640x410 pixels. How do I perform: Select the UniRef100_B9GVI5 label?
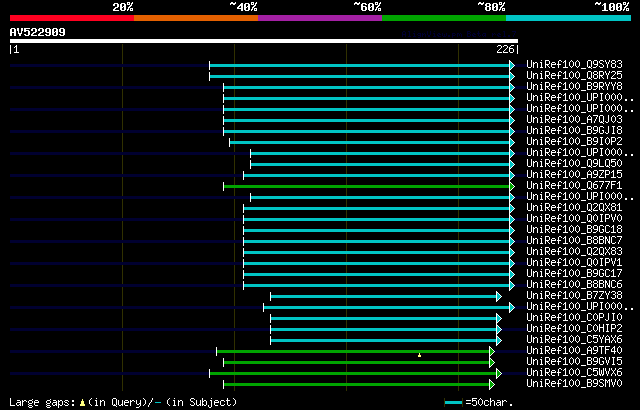(x=574, y=362)
